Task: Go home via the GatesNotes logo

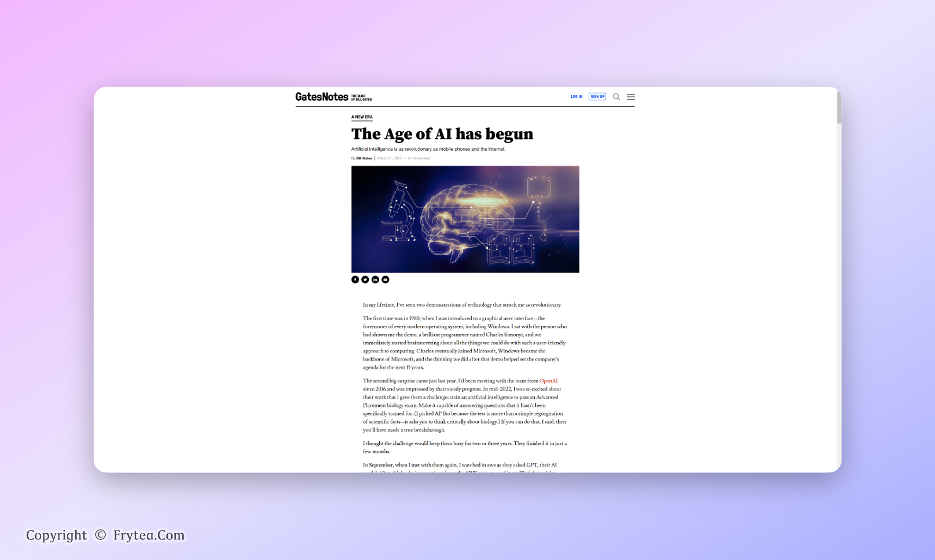Action: [322, 97]
